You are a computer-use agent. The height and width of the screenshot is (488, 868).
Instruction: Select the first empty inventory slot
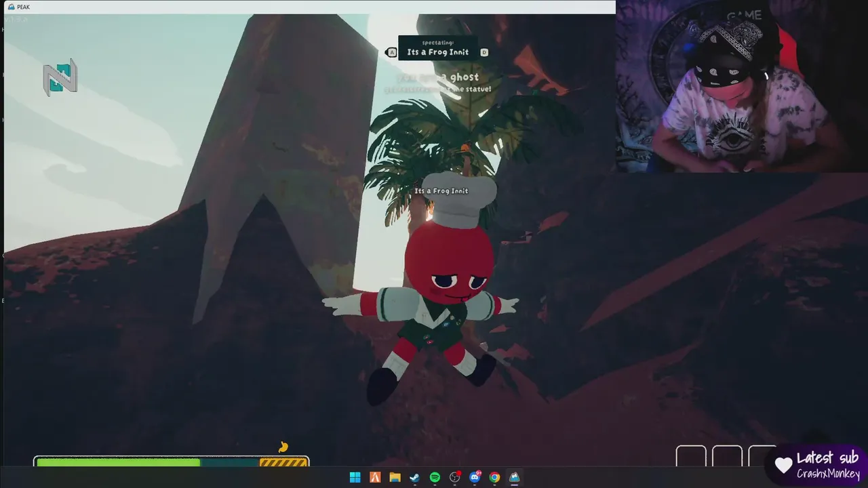(691, 456)
